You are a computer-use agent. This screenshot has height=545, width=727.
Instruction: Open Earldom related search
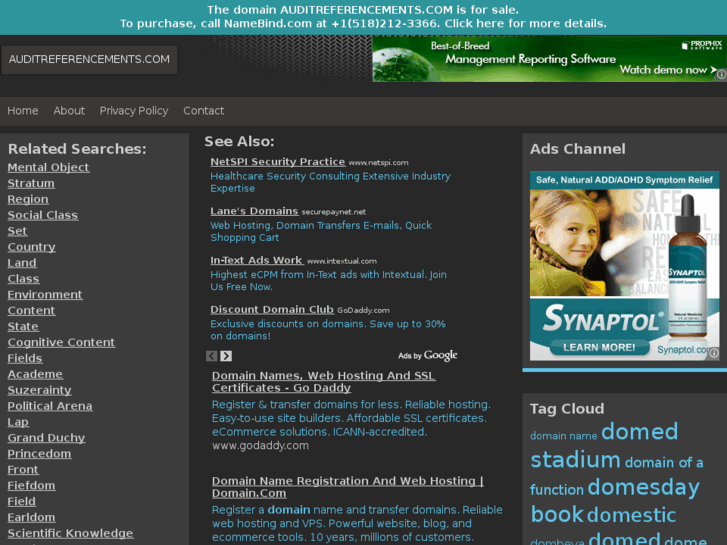pos(32,518)
